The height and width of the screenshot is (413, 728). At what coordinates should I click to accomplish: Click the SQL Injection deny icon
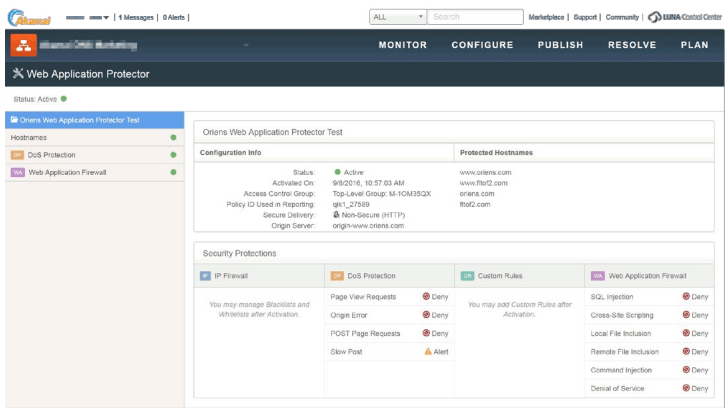[x=686, y=296]
